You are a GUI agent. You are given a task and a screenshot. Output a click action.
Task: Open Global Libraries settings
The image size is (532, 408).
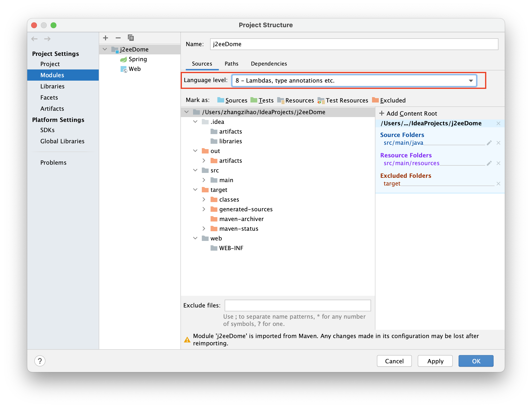tap(63, 141)
